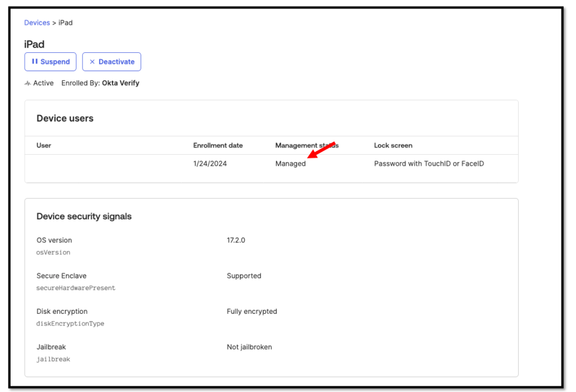Click Password with TouchID or FaceID cell
This screenshot has height=392, width=576.
click(x=429, y=164)
